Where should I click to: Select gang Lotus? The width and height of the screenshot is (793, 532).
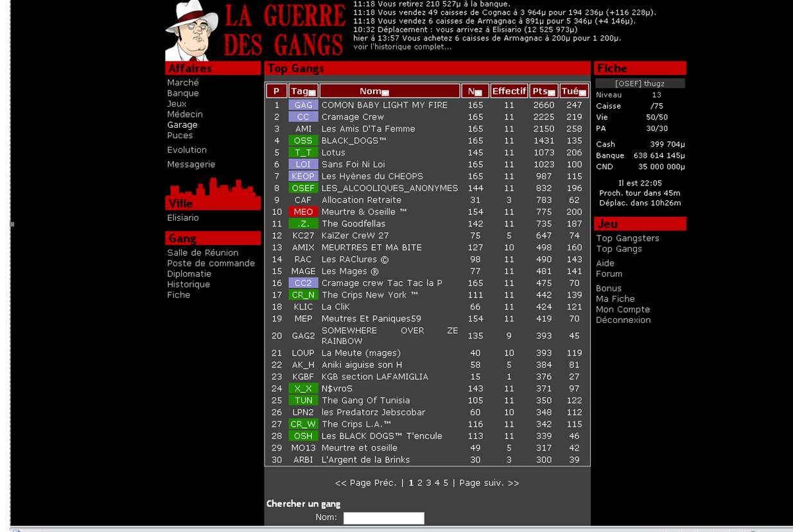pyautogui.click(x=333, y=153)
